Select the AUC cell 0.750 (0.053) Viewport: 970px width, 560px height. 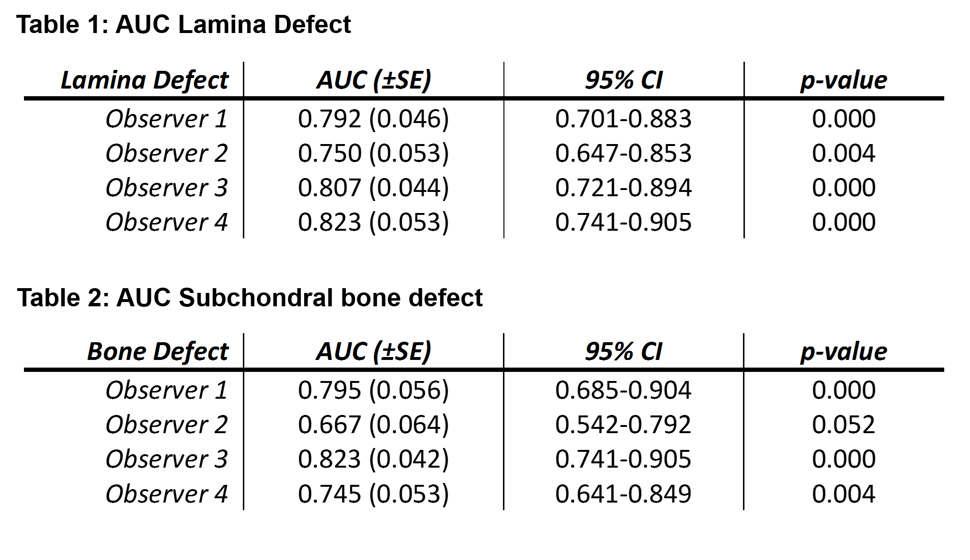(374, 153)
